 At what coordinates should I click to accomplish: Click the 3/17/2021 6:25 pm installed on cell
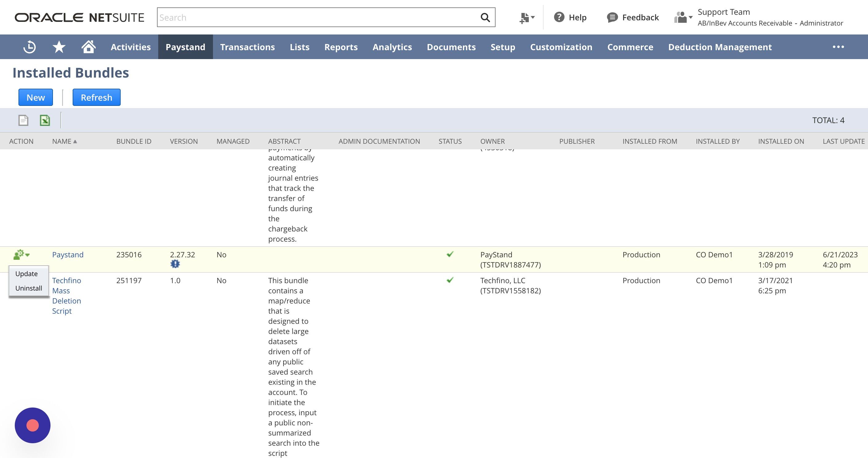[x=775, y=285]
